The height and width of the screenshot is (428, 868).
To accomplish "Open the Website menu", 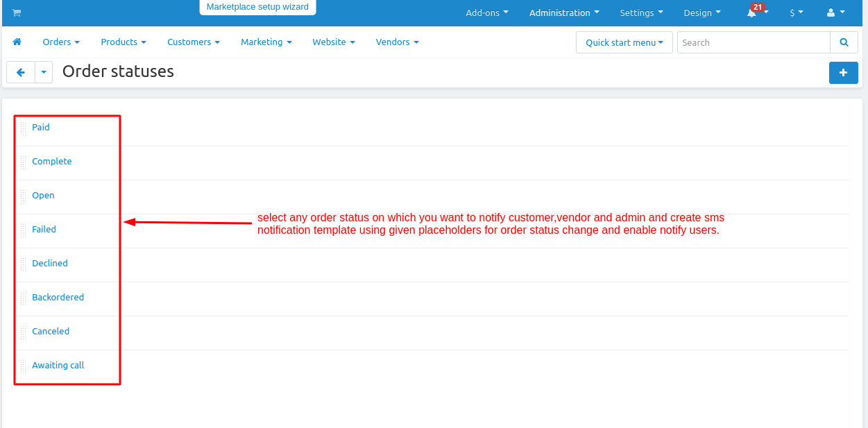I will point(334,42).
